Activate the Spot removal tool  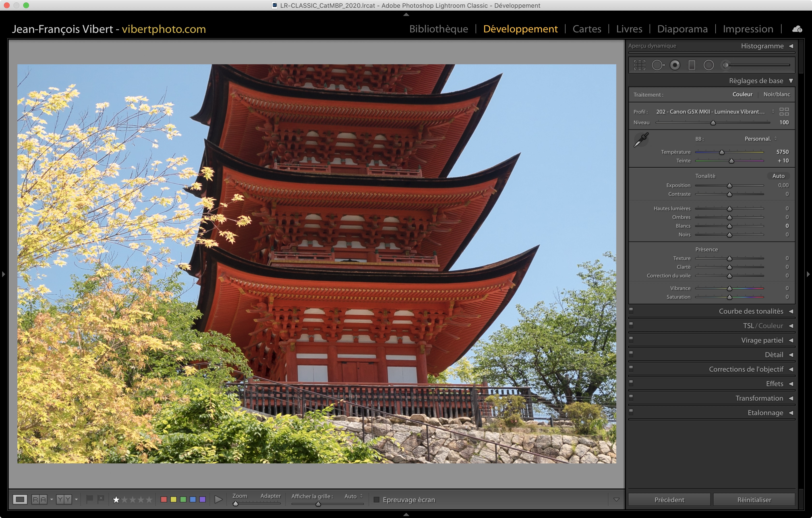(658, 65)
